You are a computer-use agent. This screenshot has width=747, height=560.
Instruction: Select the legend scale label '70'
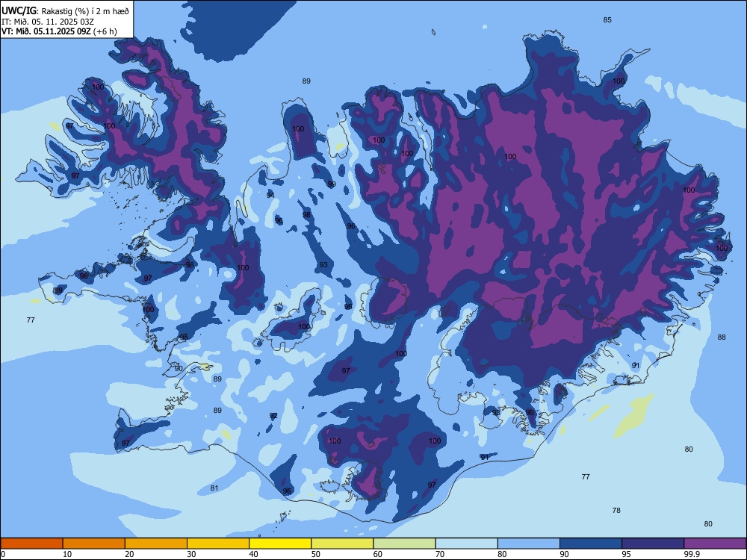(x=440, y=554)
